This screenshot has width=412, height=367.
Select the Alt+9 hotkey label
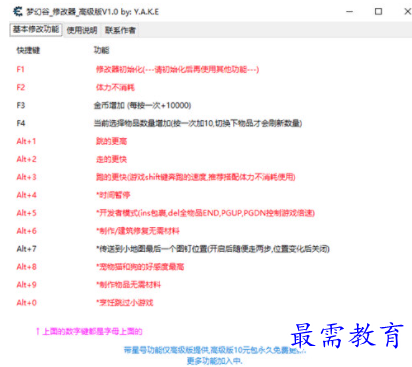coord(26,285)
